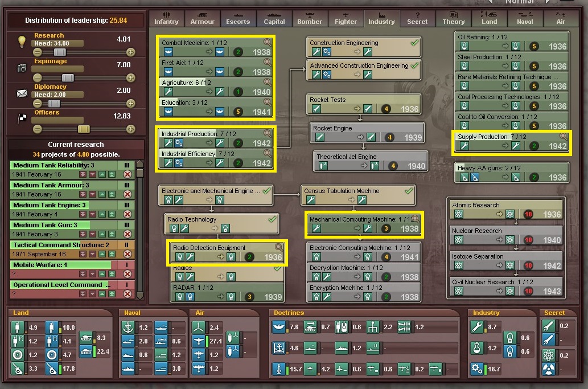The width and height of the screenshot is (588, 389).
Task: Click the Diplomacy slider handle
Action: (54, 104)
